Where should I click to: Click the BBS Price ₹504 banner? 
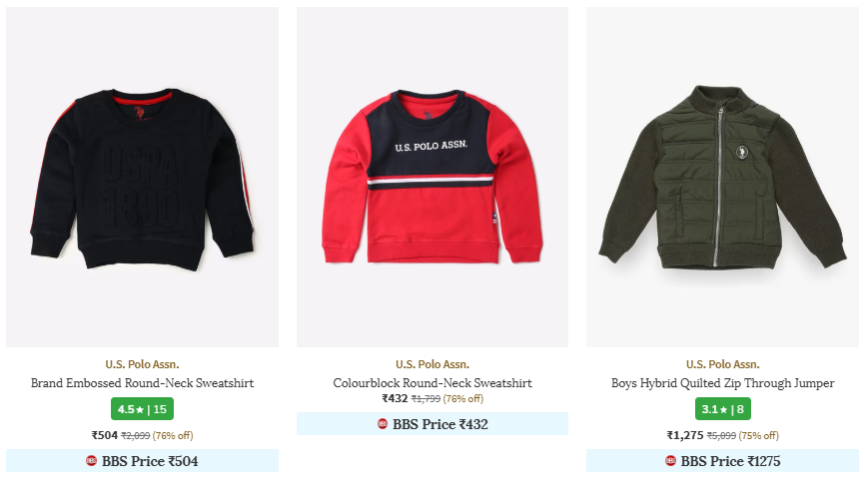pos(142,460)
